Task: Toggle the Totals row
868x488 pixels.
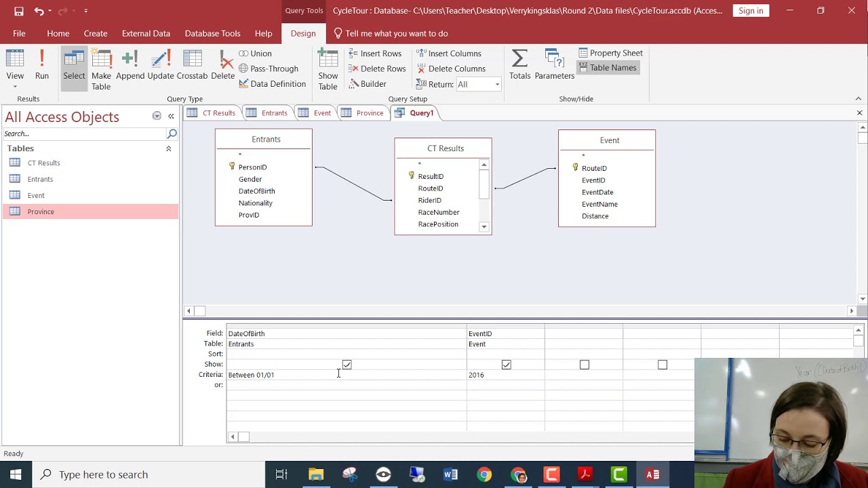Action: point(520,65)
